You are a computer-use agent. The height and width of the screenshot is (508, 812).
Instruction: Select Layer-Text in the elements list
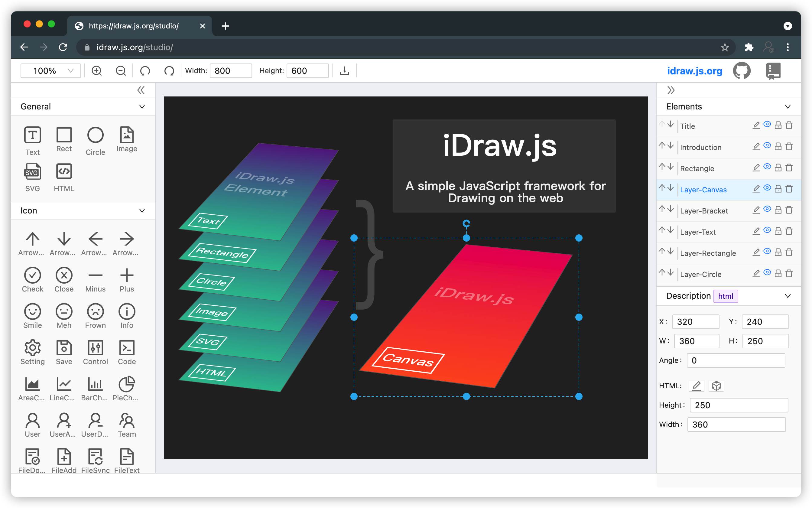point(698,232)
